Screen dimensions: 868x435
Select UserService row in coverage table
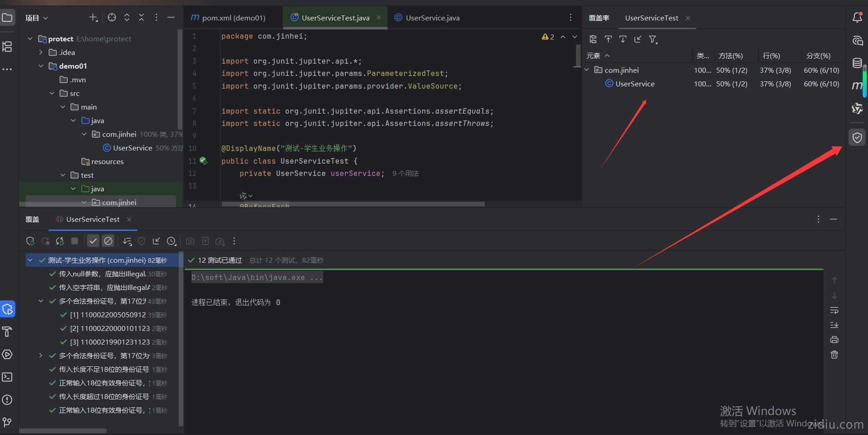tap(635, 84)
